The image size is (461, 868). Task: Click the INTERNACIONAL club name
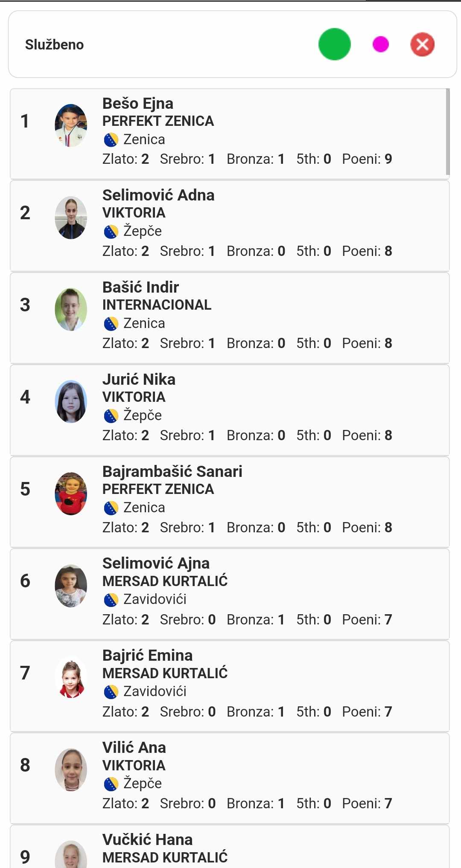(157, 305)
